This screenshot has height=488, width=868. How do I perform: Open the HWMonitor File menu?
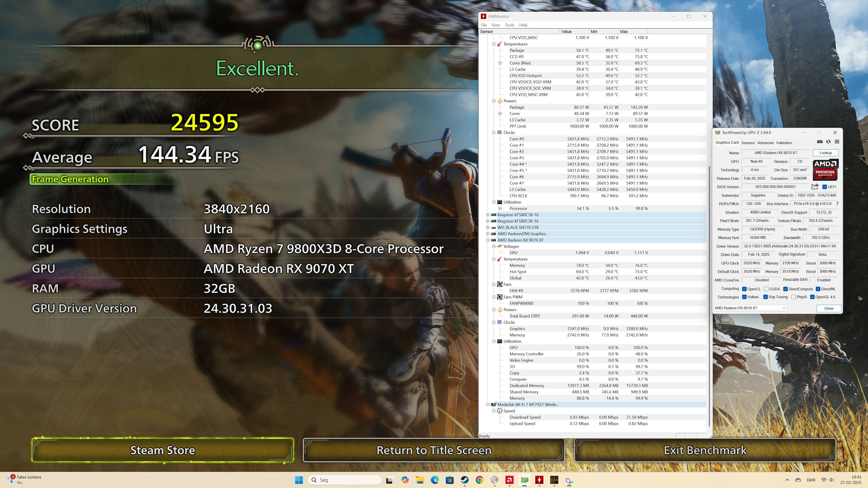(x=484, y=25)
